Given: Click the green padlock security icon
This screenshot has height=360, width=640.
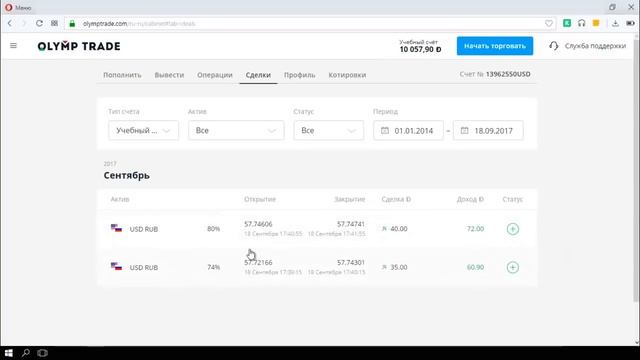Looking at the screenshot, I should pos(72,24).
